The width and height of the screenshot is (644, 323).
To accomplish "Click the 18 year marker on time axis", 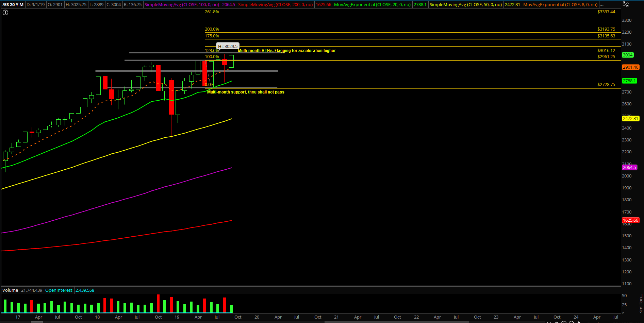I will tap(97, 317).
